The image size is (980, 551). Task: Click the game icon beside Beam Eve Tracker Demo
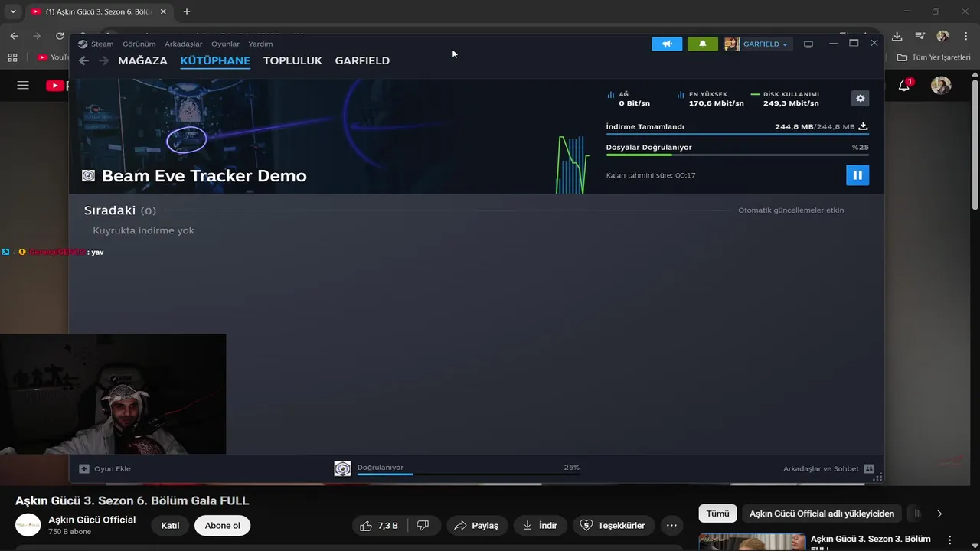(88, 176)
